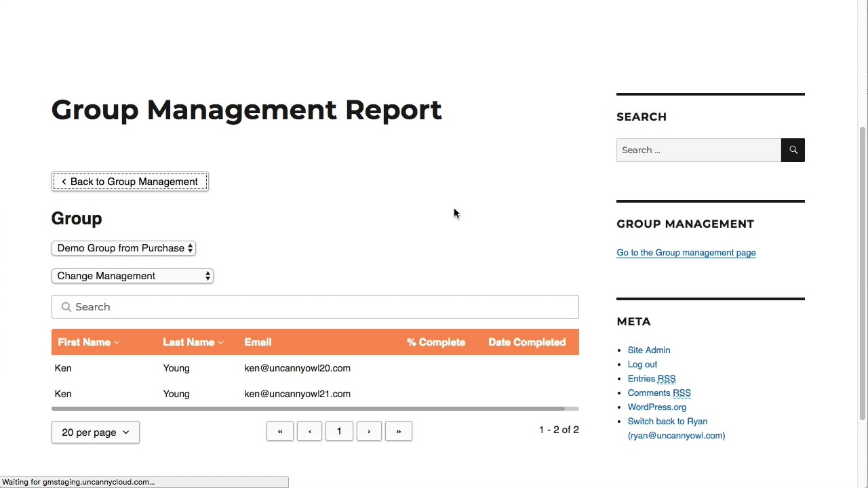Focus the sidebar Search input field

(x=698, y=150)
